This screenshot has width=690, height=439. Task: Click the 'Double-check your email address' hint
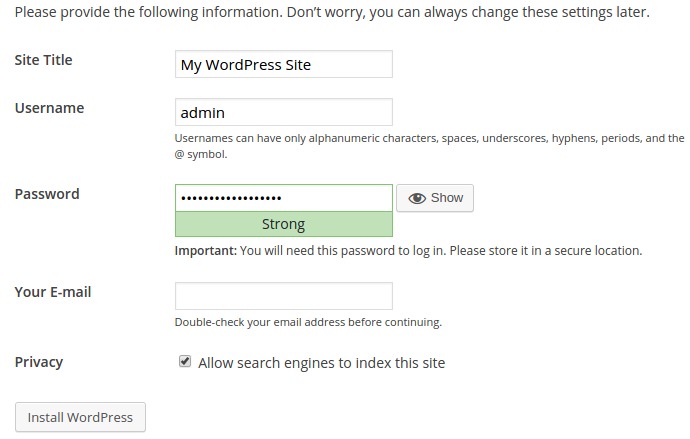[308, 322]
